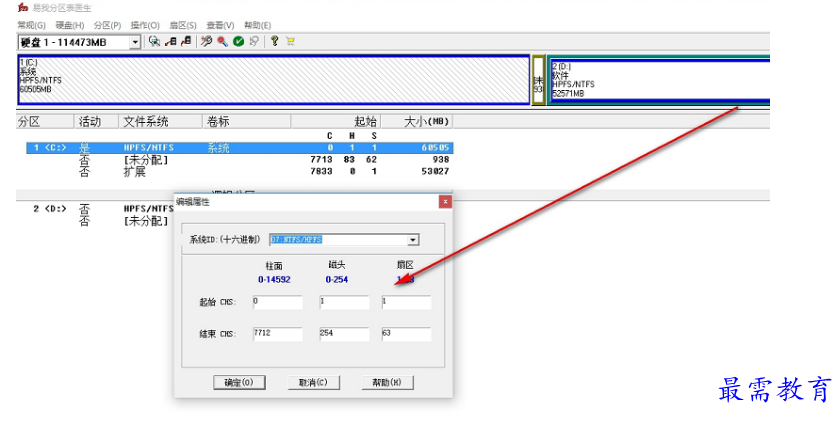Close the 编辑属性 dialog
Image resolution: width=840 pixels, height=421 pixels.
coord(445,201)
